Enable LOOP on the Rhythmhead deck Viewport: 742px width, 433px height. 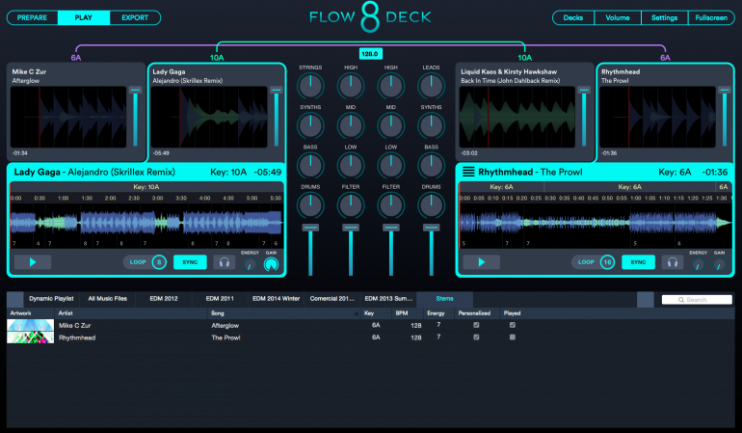click(x=586, y=262)
